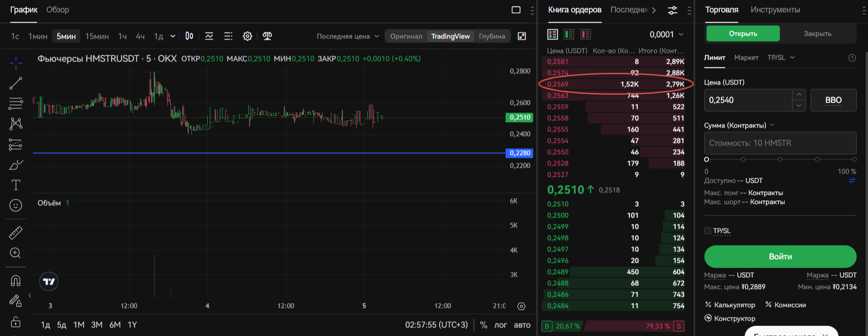868x336 pixels.
Task: Open order book panel more-options menu
Action: coord(689,10)
